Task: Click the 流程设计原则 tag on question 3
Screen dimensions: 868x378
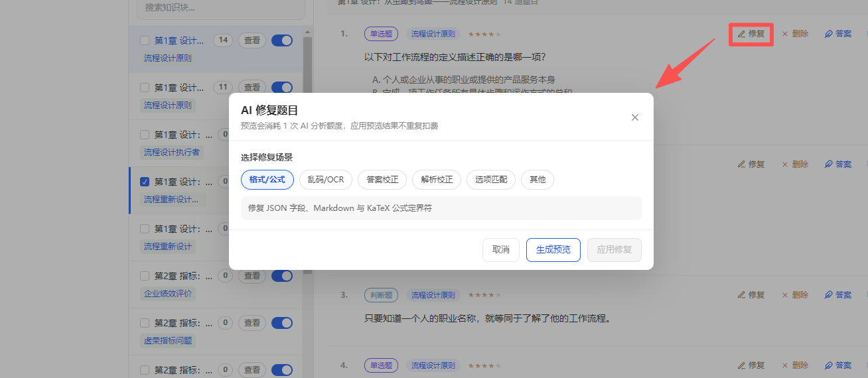Action: tap(433, 294)
